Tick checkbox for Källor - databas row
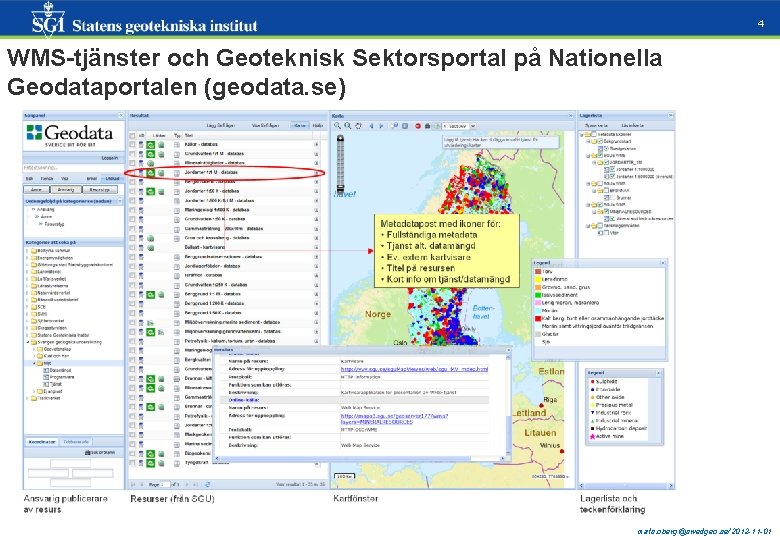The width and height of the screenshot is (780, 540). click(x=132, y=145)
